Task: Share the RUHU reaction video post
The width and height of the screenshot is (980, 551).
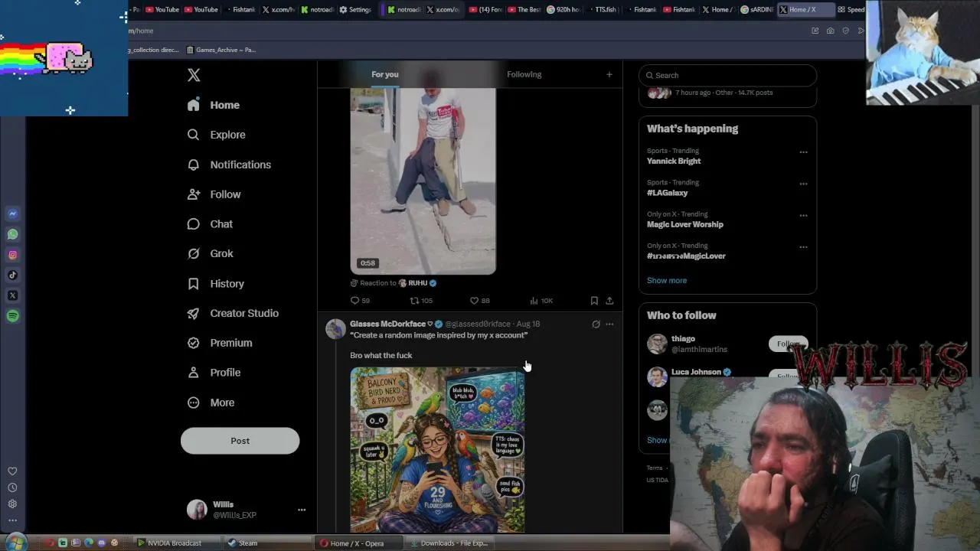Action: [x=609, y=301]
